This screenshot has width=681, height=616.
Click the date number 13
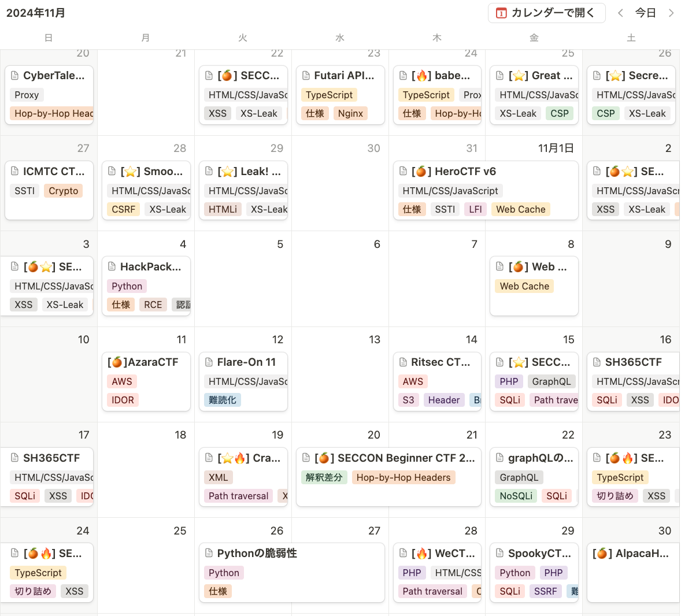pos(375,339)
